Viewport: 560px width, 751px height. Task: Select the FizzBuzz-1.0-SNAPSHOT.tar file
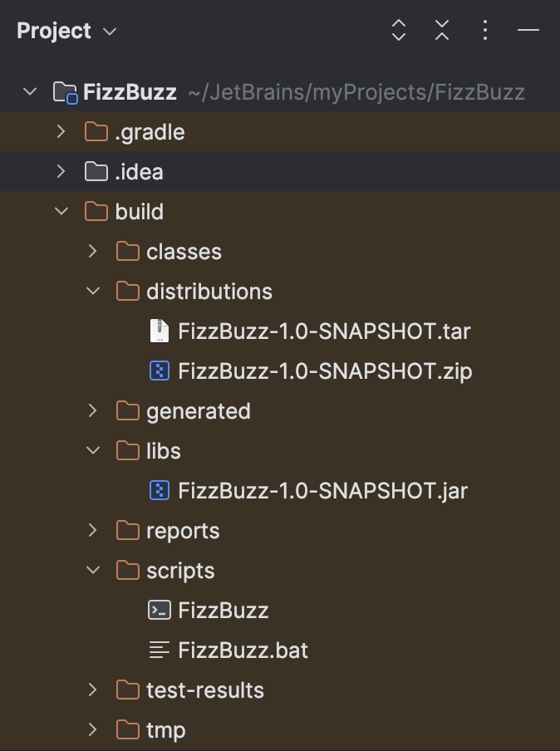click(326, 331)
